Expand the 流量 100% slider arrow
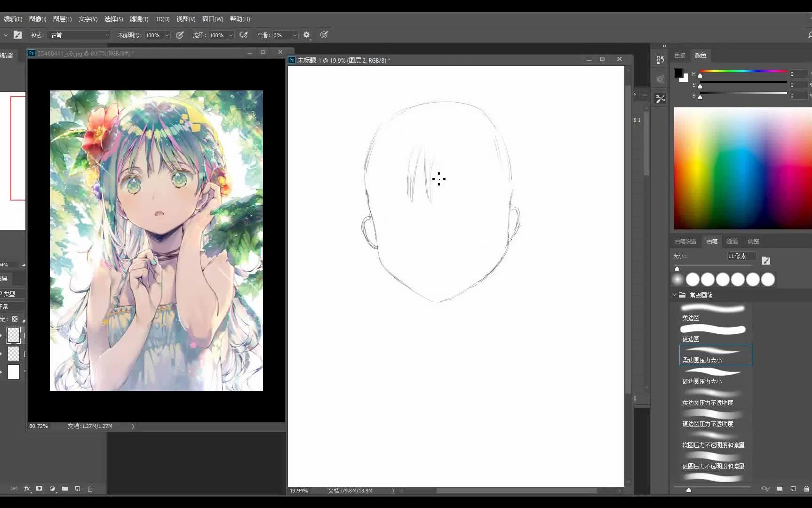Viewport: 812px width, 508px height. coord(231,35)
